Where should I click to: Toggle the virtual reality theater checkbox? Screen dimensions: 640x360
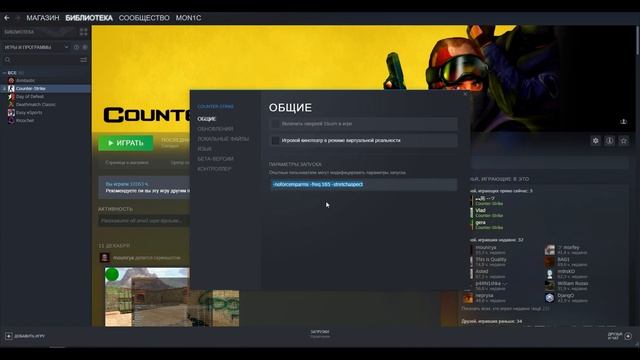276,140
